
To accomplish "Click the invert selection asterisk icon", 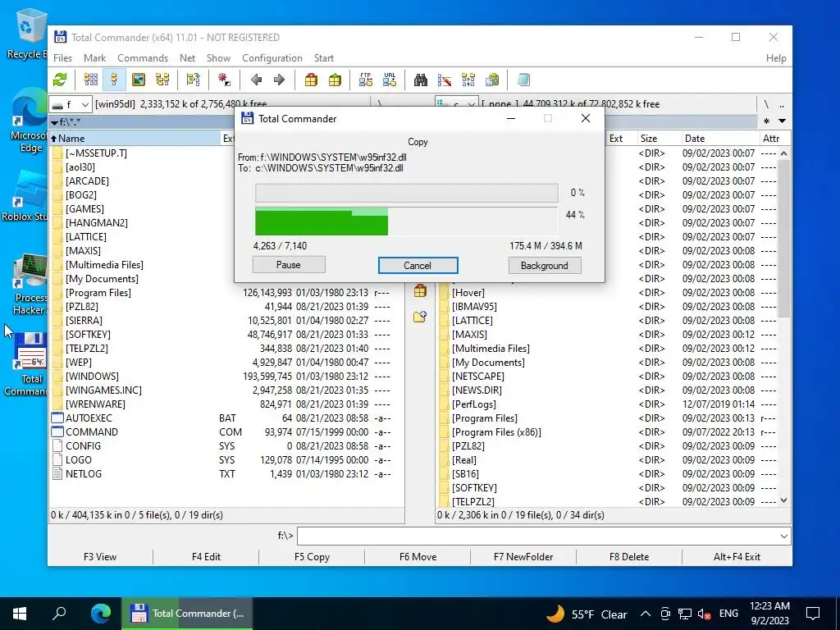I will (x=224, y=80).
